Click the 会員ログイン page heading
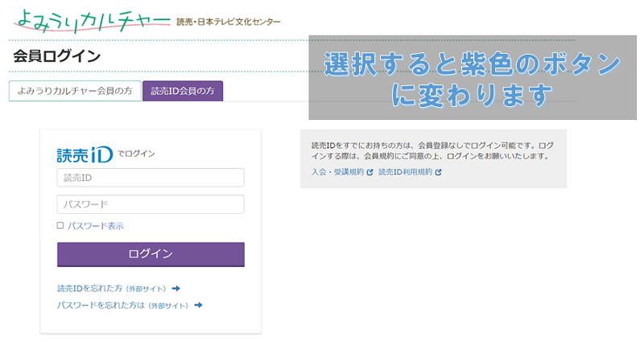The width and height of the screenshot is (644, 361). click(x=57, y=56)
